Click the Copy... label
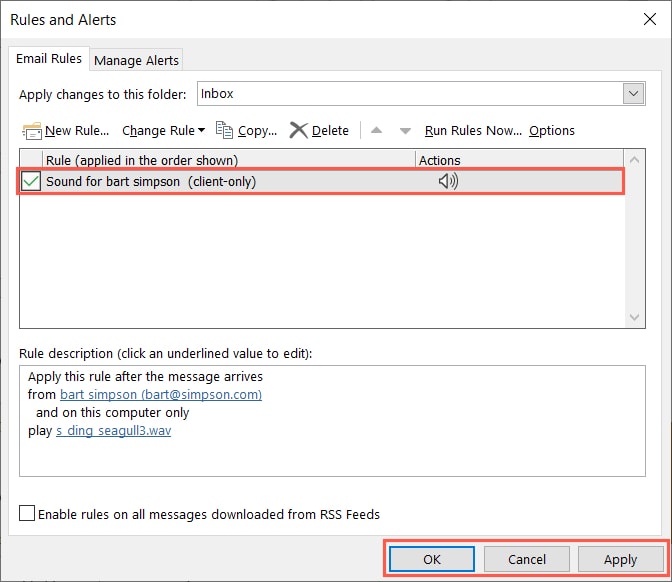The height and width of the screenshot is (582, 672). tap(258, 131)
